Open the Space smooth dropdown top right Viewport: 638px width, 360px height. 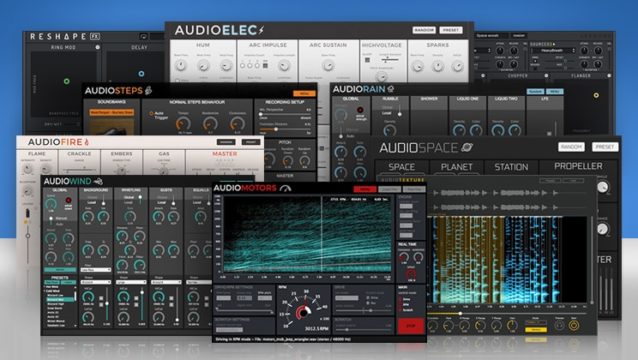pos(492,36)
